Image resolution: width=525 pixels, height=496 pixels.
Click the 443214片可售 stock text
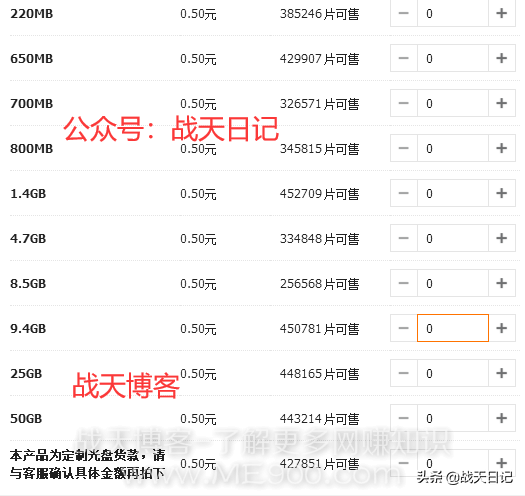tap(319, 419)
